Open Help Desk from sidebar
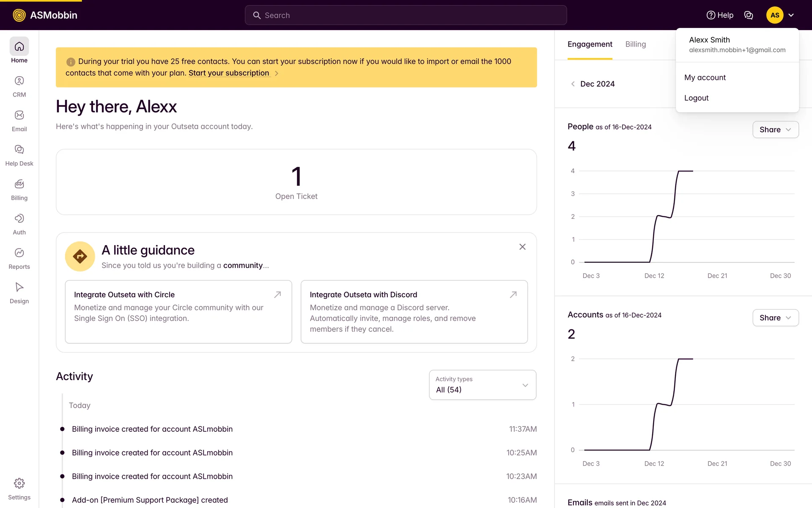 coord(19,155)
